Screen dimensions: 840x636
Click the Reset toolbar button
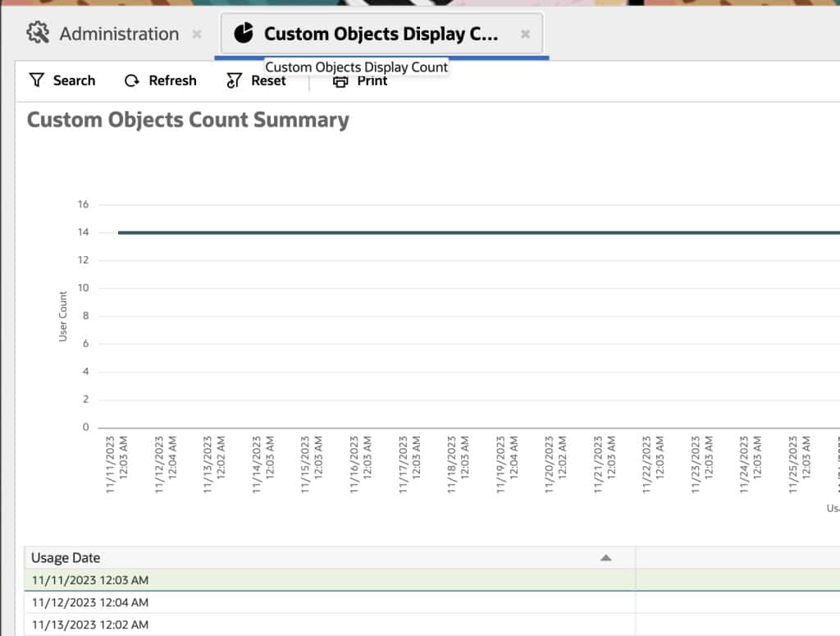point(267,80)
